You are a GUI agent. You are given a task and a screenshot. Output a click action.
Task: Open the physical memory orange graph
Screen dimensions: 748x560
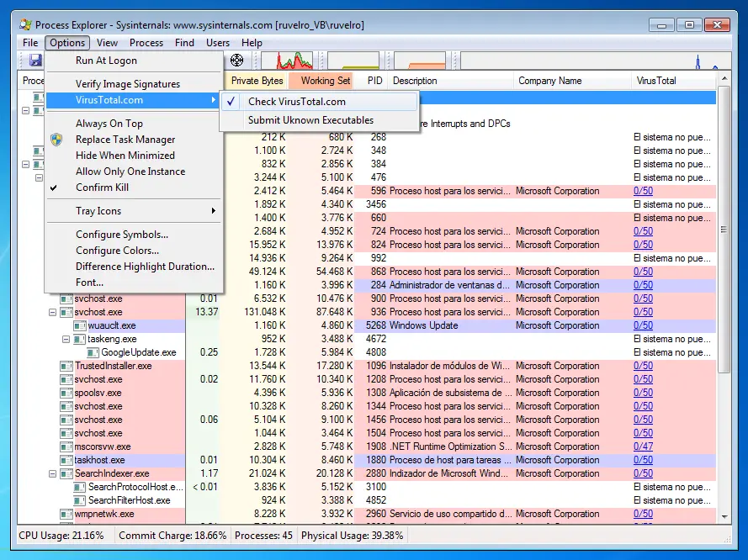point(420,61)
